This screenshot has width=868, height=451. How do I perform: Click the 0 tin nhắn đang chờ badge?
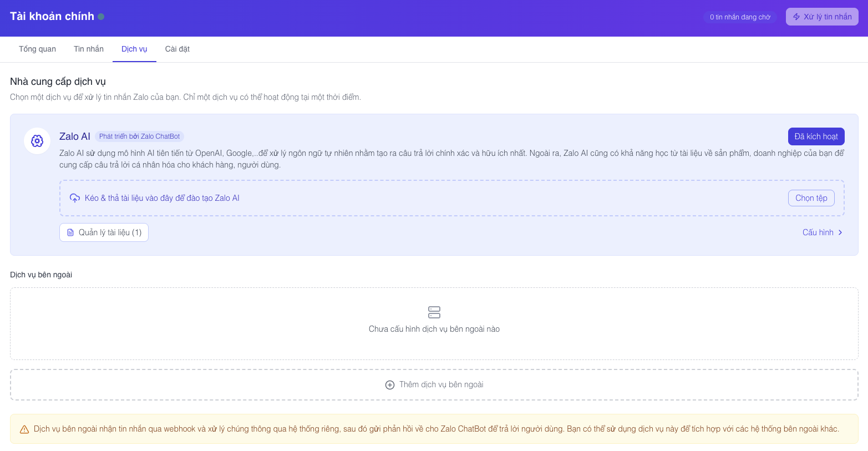pyautogui.click(x=740, y=17)
